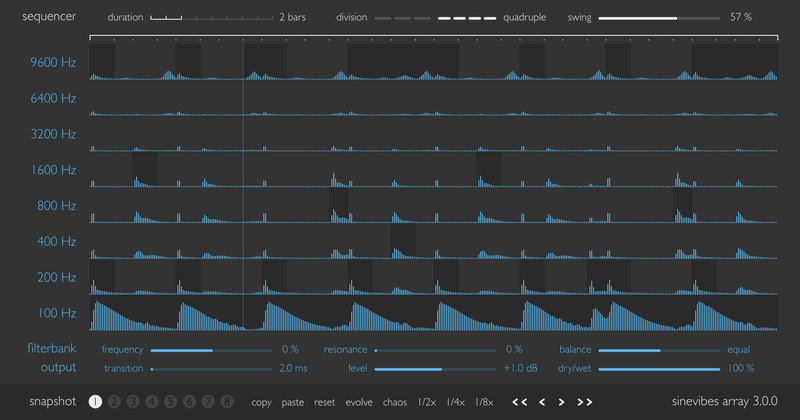This screenshot has width=800, height=420.
Task: Shift pattern far right with double arrow
Action: click(x=585, y=402)
